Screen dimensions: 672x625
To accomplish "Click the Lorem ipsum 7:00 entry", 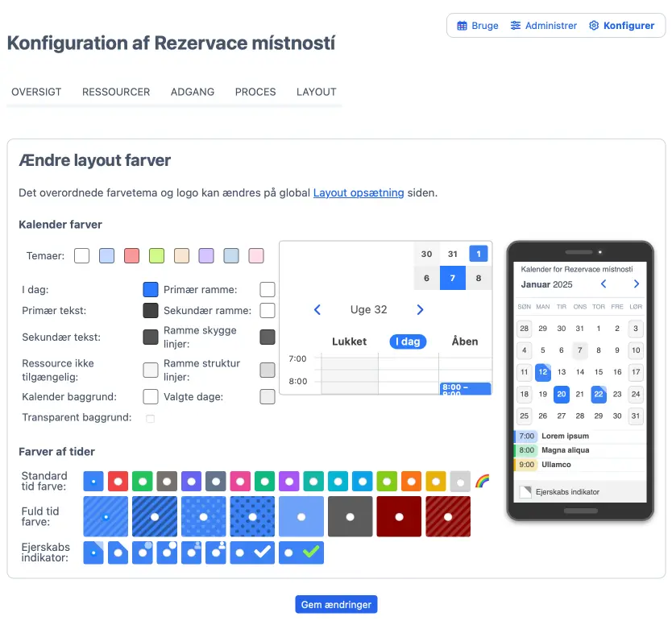I will click(x=579, y=436).
